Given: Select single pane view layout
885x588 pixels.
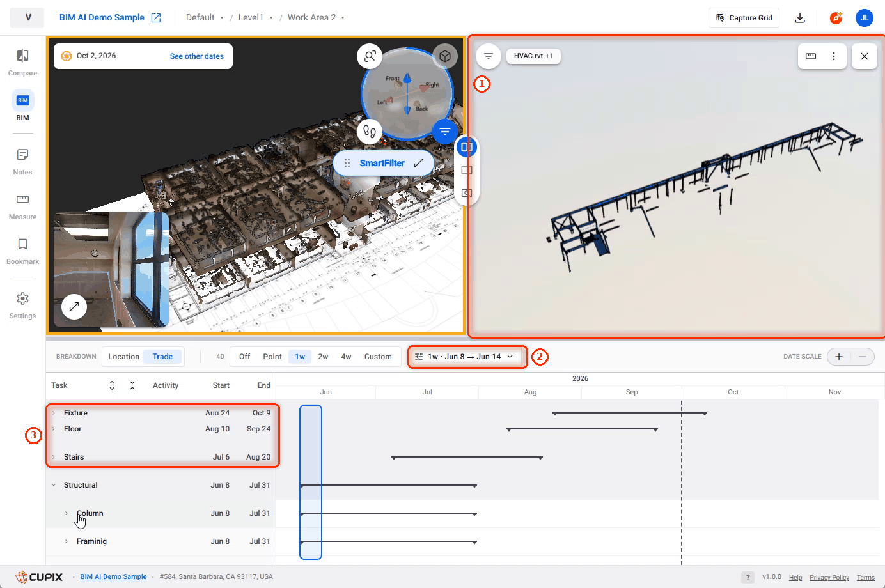Looking at the screenshot, I should [x=467, y=170].
